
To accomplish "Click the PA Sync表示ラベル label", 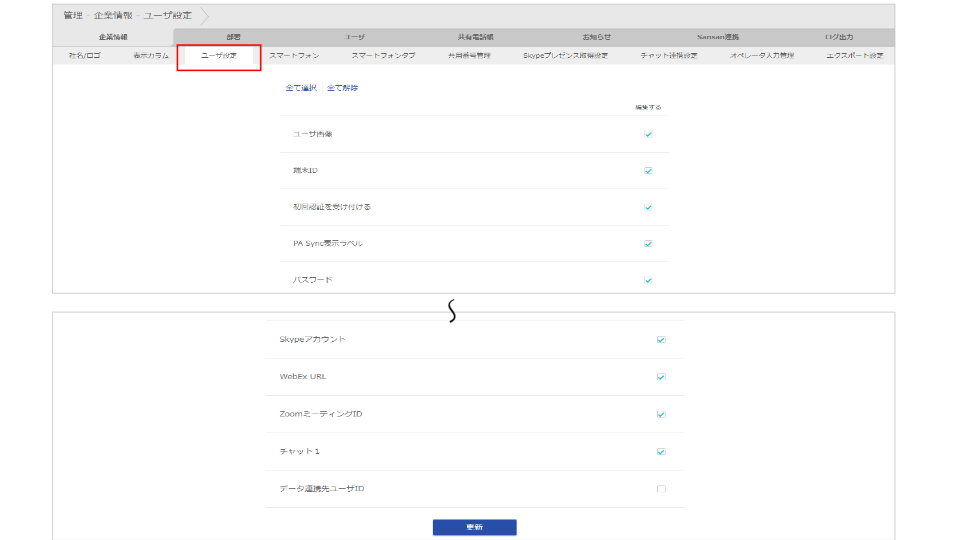I will tap(328, 243).
